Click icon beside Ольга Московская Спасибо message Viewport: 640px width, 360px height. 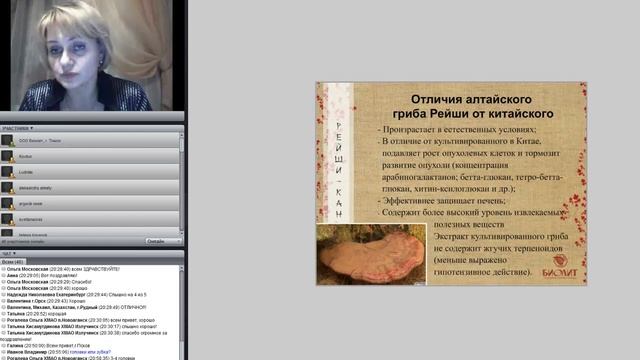tap(3, 282)
